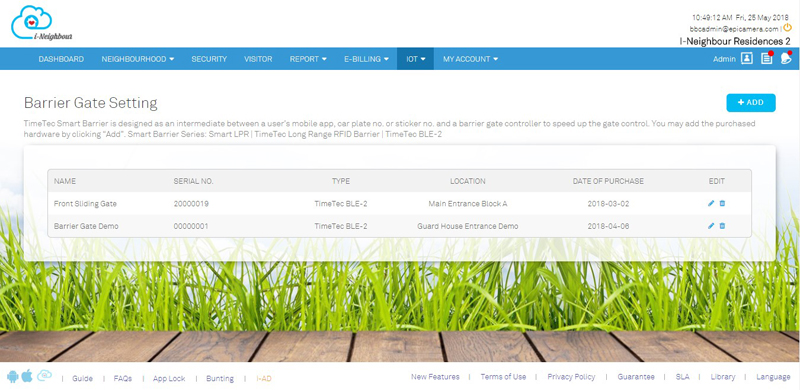Edit Front Sliding Gate with pencil icon
800x390 pixels.
tap(711, 204)
